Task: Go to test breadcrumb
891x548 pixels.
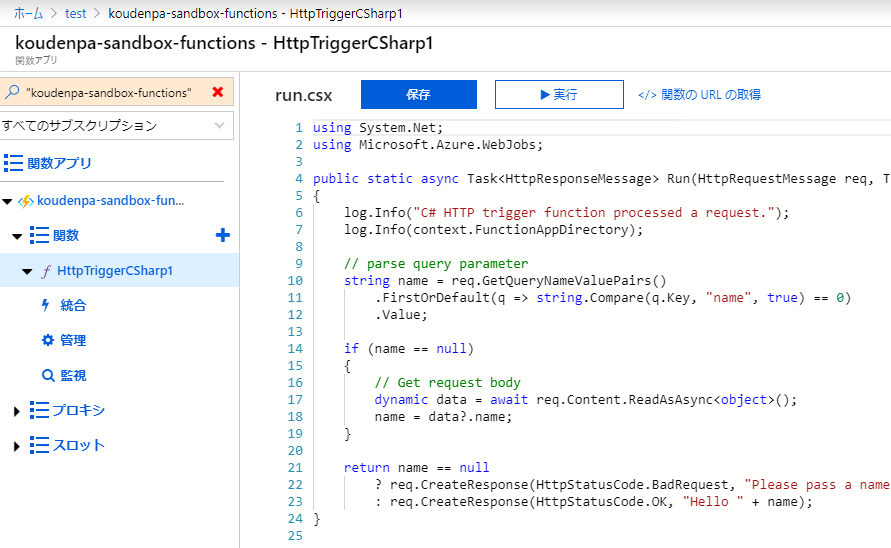Action: click(x=76, y=13)
